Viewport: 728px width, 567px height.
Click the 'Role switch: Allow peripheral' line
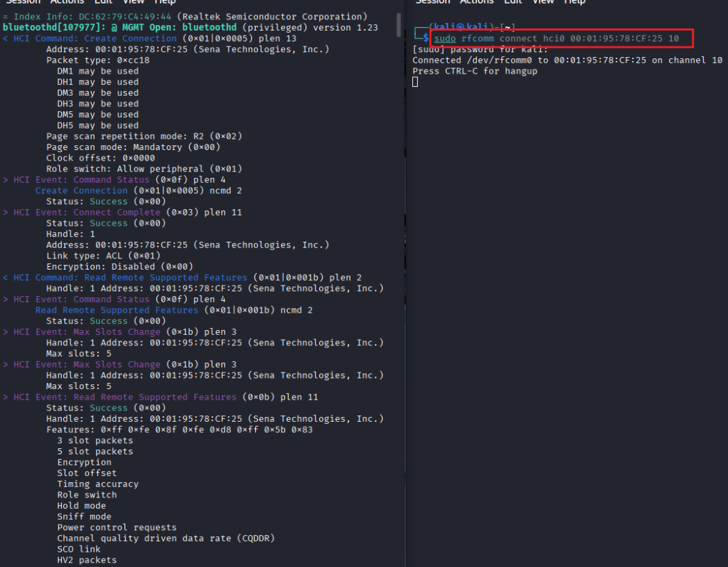pos(144,169)
